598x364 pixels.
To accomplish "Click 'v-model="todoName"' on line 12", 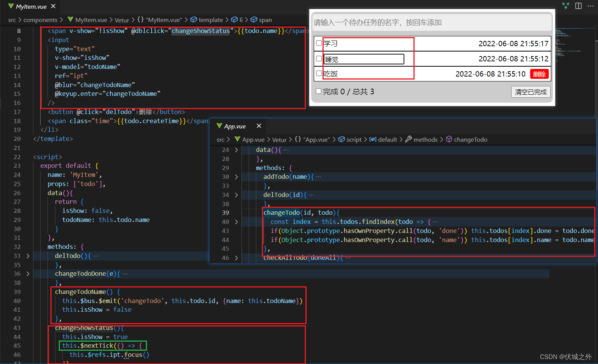I will click(88, 67).
